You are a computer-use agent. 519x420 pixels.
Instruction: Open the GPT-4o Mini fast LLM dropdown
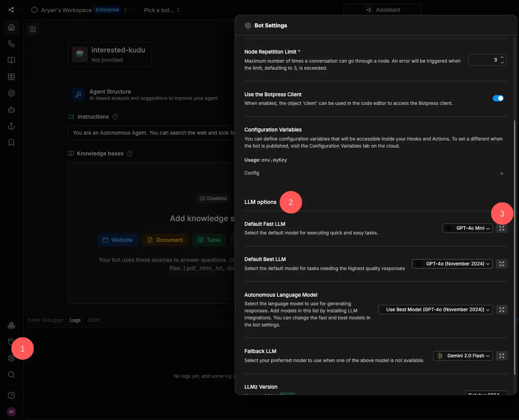[x=468, y=228]
